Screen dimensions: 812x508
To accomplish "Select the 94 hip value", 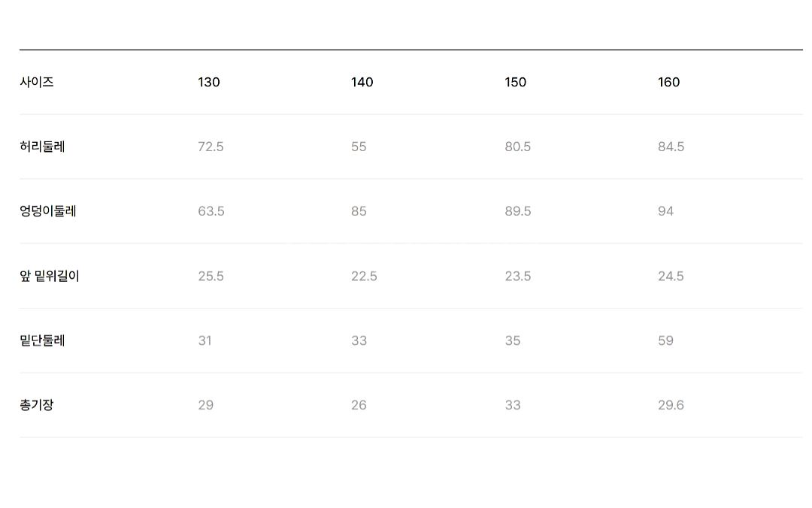I will point(665,211).
